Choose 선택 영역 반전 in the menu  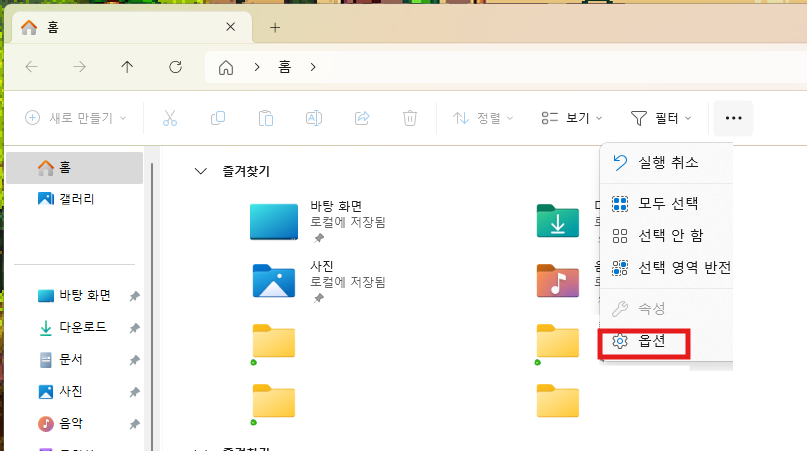(666, 268)
